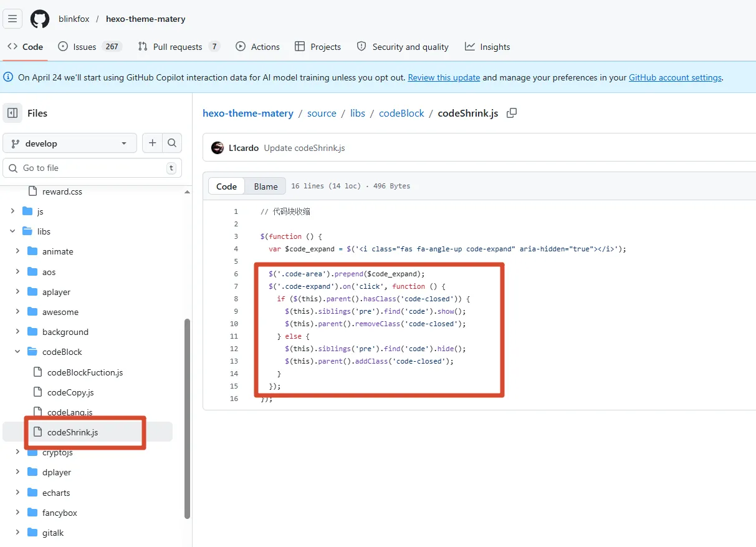Expand the fancybox folder chevron
This screenshot has height=547, width=756.
[x=17, y=513]
